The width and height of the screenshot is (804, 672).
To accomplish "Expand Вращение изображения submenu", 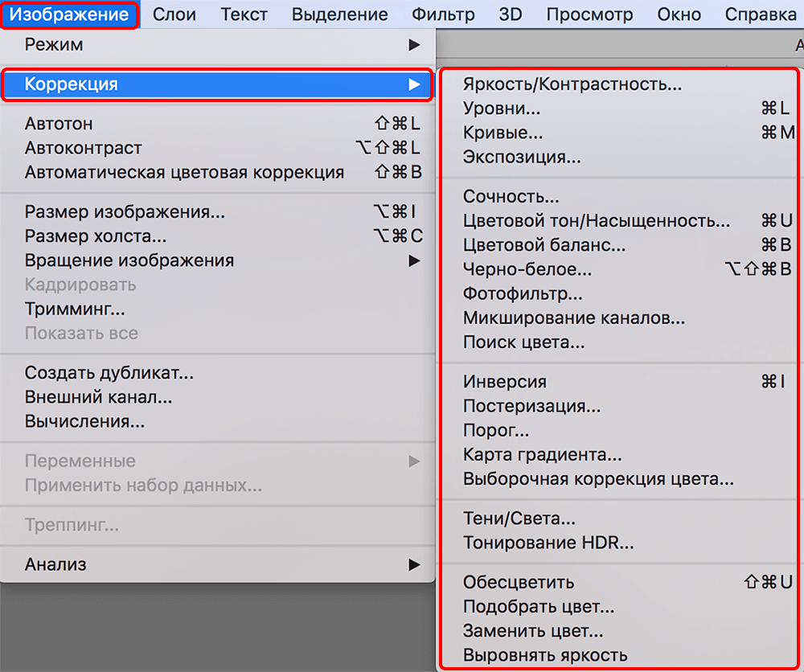I will (217, 260).
